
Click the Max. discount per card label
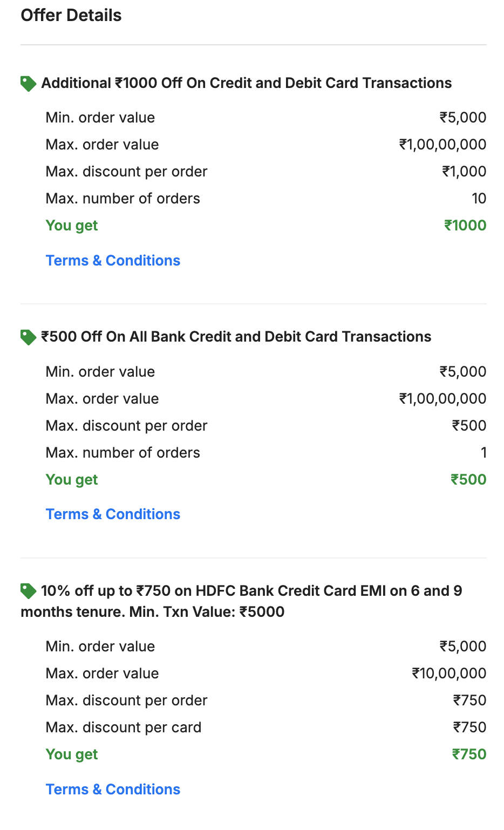[124, 727]
